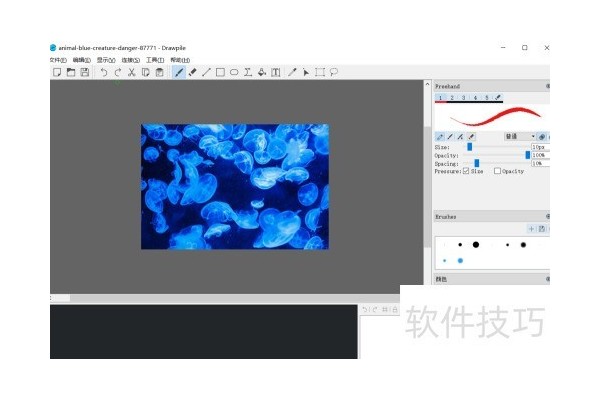This screenshot has width=600, height=400.
Task: Switch to the eraser brush slot tab
Action: pos(497,98)
